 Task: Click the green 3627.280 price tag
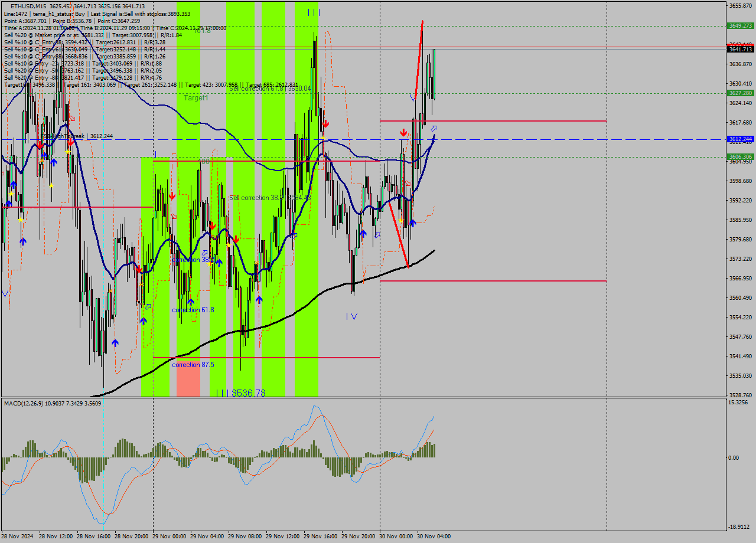(740, 93)
